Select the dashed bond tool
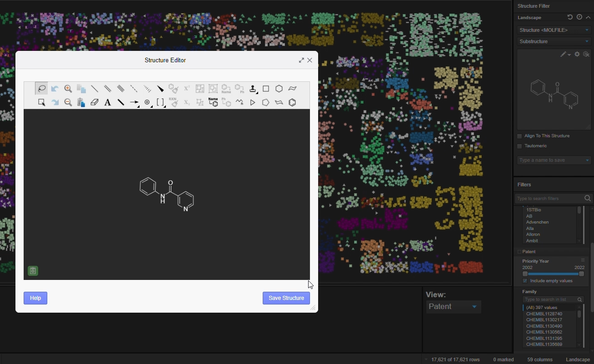This screenshot has width=594, height=364. [134, 89]
